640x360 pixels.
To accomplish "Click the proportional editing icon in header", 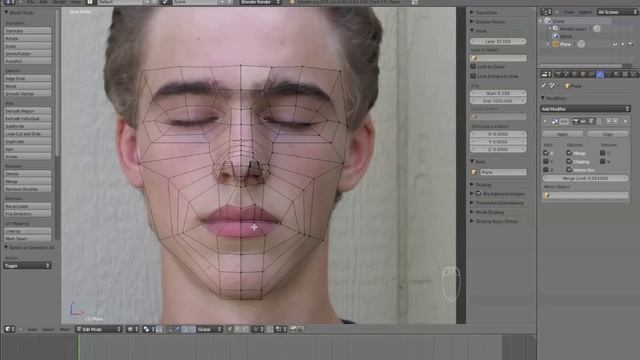I will pos(257,329).
